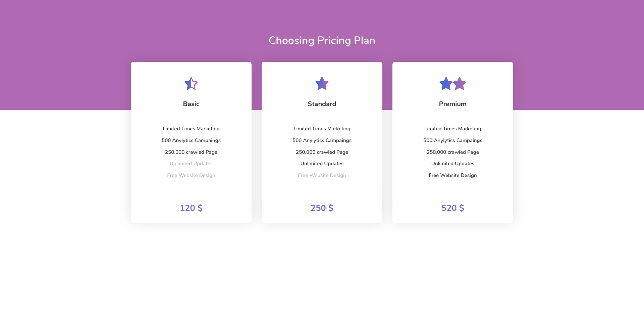The width and height of the screenshot is (644, 310).
Task: Click Limited Times Marketing in Basic plan
Action: pyautogui.click(x=191, y=129)
